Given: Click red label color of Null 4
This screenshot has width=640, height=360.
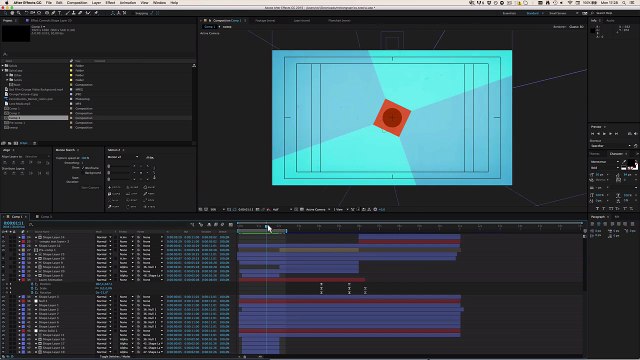Looking at the screenshot, I should coord(23,301).
